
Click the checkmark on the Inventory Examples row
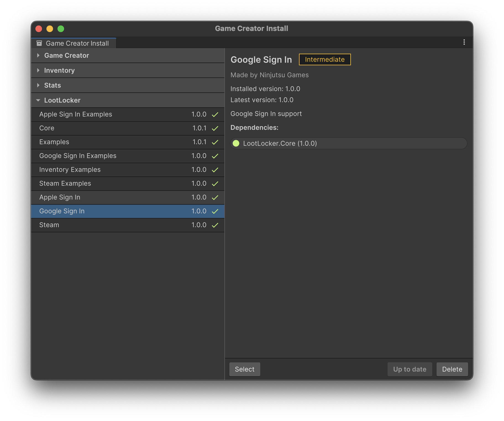[x=215, y=170]
